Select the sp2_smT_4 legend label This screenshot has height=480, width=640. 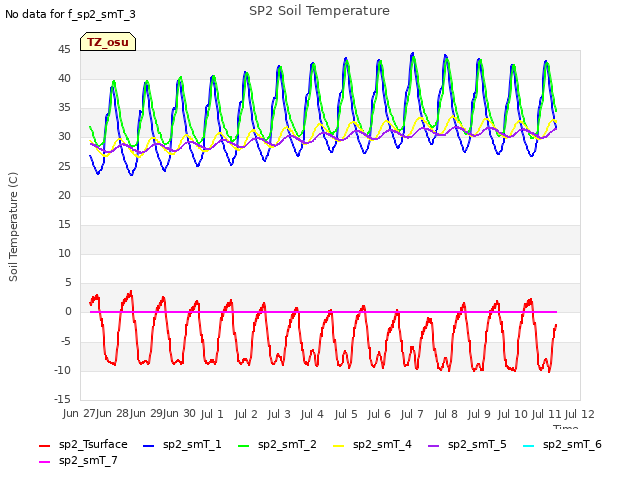[382, 444]
